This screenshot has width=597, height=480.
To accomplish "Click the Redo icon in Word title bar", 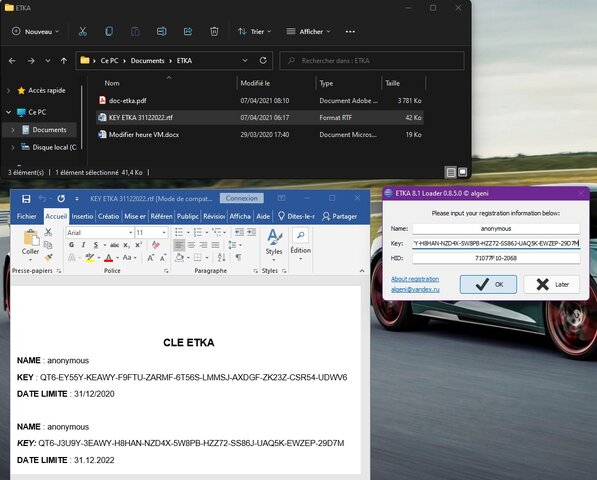I will 61,199.
